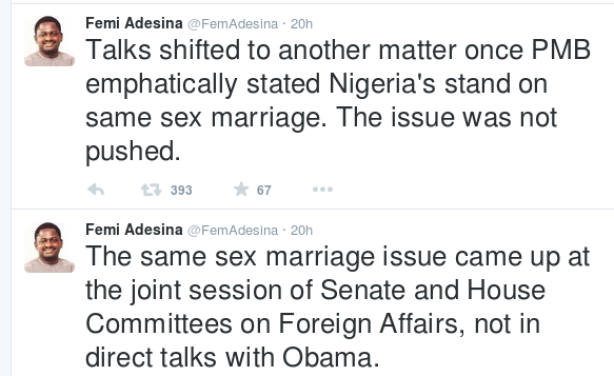The image size is (614, 376).
Task: Select 'Foreign Affairs' text in the second tweet
Action: pyautogui.click(x=368, y=324)
